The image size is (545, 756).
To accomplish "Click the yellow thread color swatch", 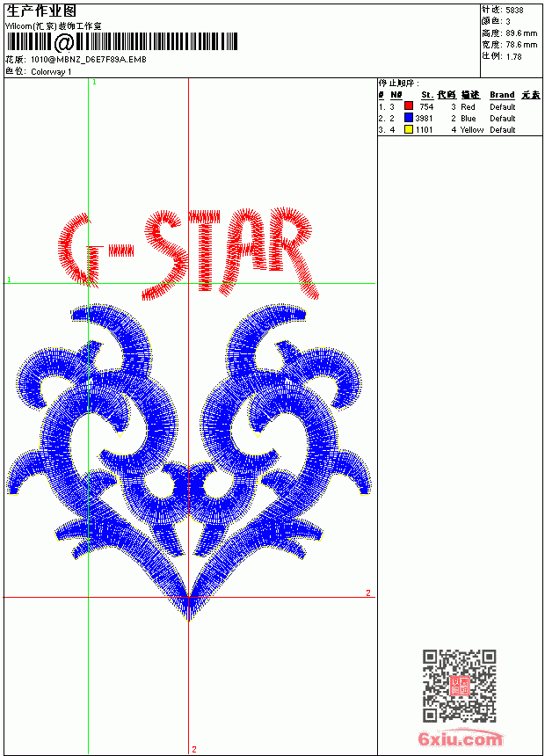I will coord(409,129).
